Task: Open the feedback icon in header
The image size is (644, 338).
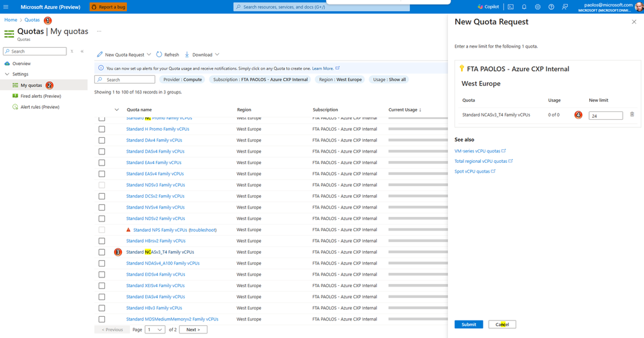Action: click(565, 7)
